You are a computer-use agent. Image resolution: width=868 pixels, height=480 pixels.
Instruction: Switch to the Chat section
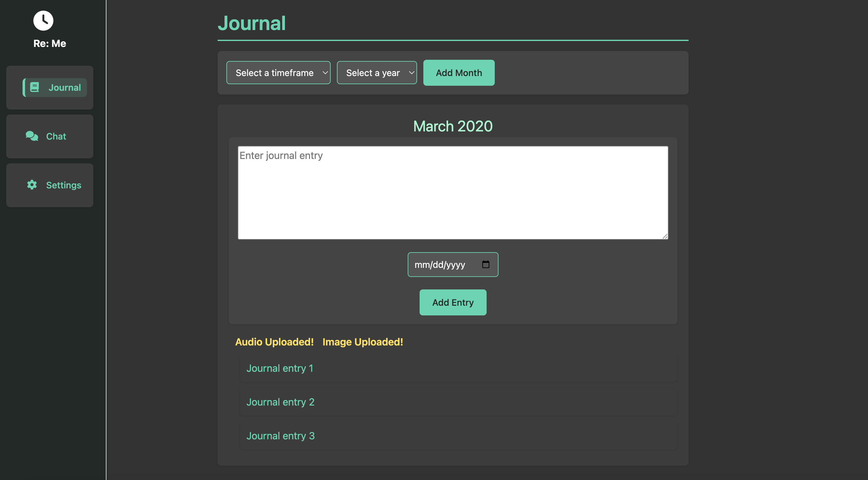[49, 136]
